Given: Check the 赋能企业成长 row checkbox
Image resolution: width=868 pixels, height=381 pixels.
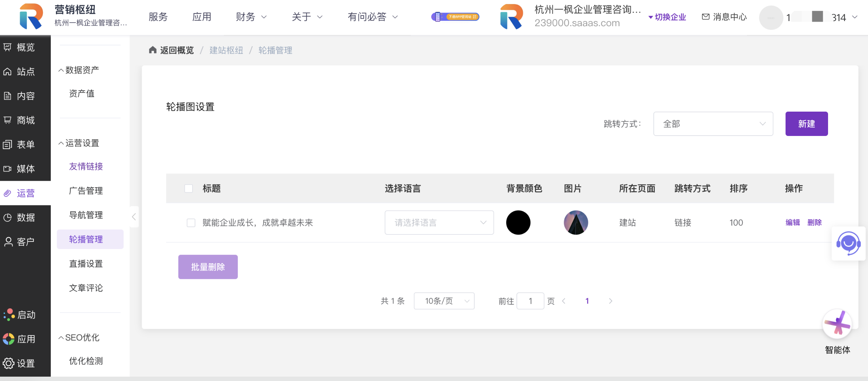Looking at the screenshot, I should tap(191, 222).
